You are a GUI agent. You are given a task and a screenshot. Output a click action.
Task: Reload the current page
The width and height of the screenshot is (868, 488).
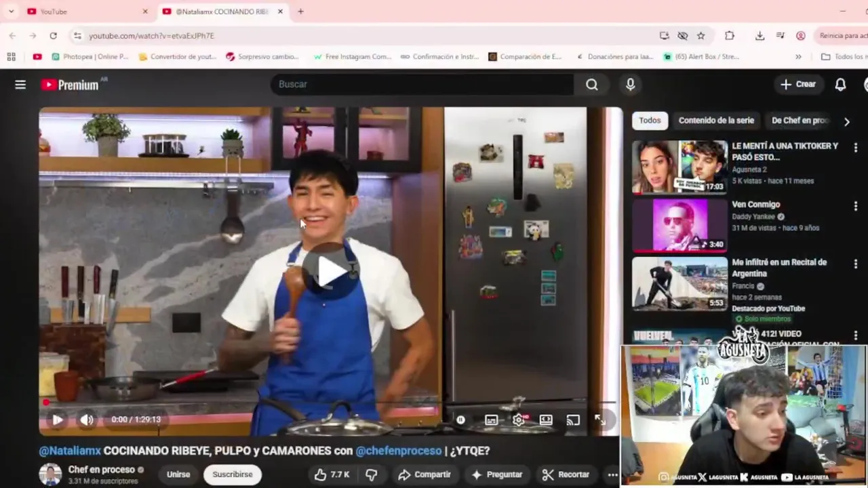coord(53,35)
